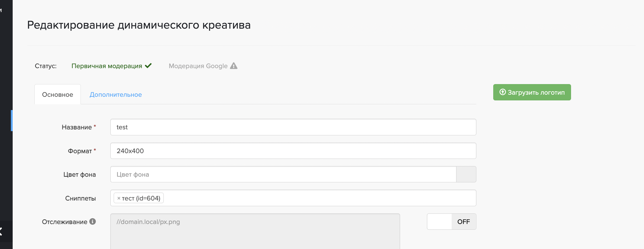
Task: Click the green checkmark beside Первичная модерация
Action: 148,66
